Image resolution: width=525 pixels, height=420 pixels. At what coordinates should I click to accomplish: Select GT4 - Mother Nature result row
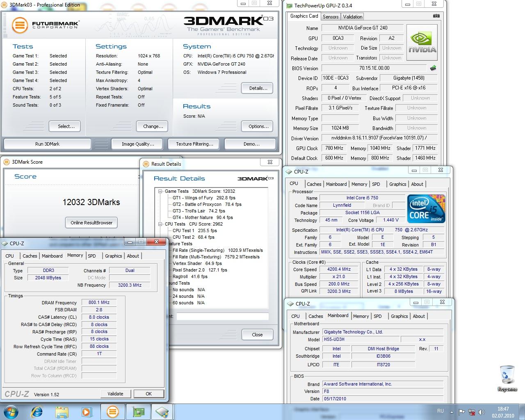203,217
